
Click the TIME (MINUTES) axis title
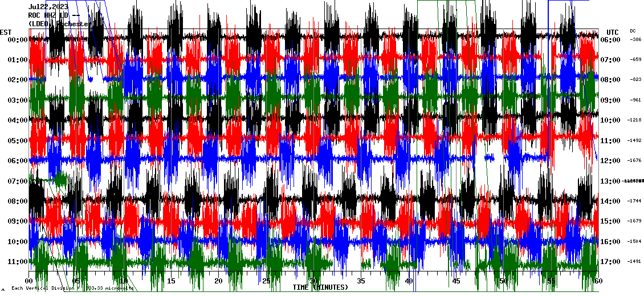320,287
